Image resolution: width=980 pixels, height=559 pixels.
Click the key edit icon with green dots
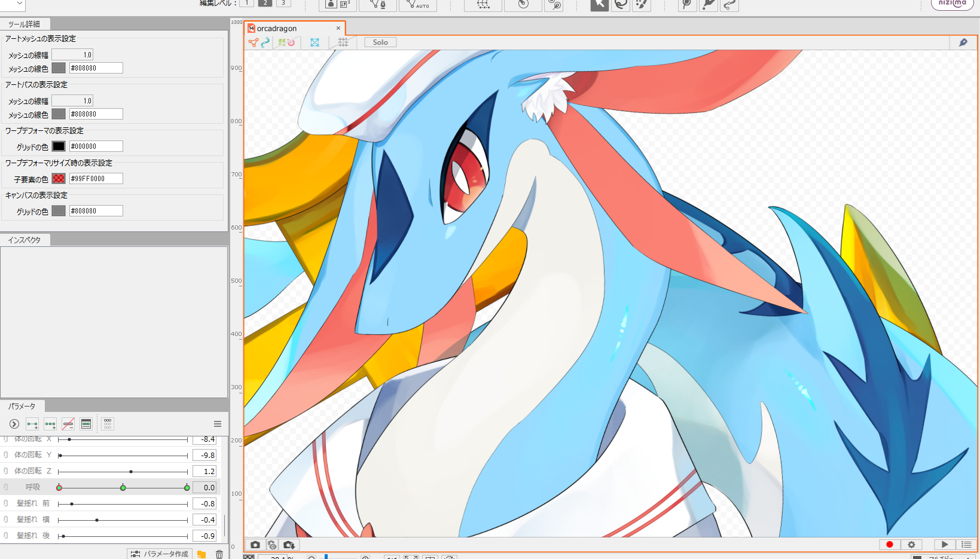86,424
